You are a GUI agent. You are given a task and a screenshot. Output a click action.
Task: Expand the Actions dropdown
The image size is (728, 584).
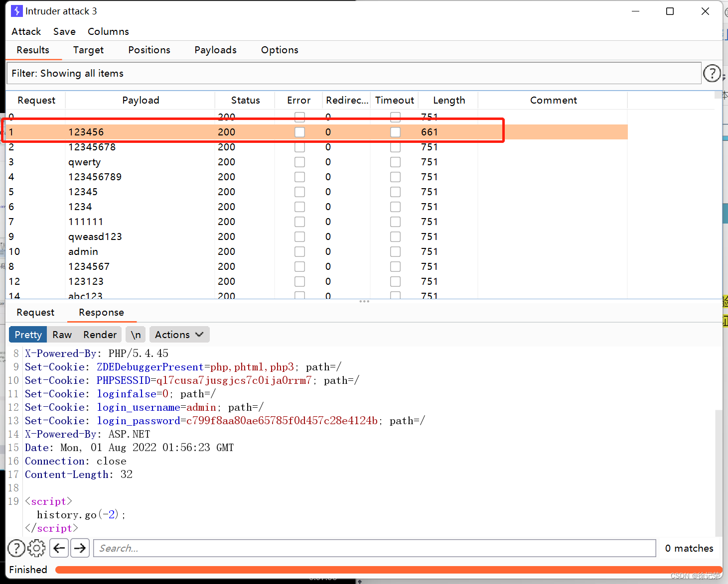(x=179, y=335)
